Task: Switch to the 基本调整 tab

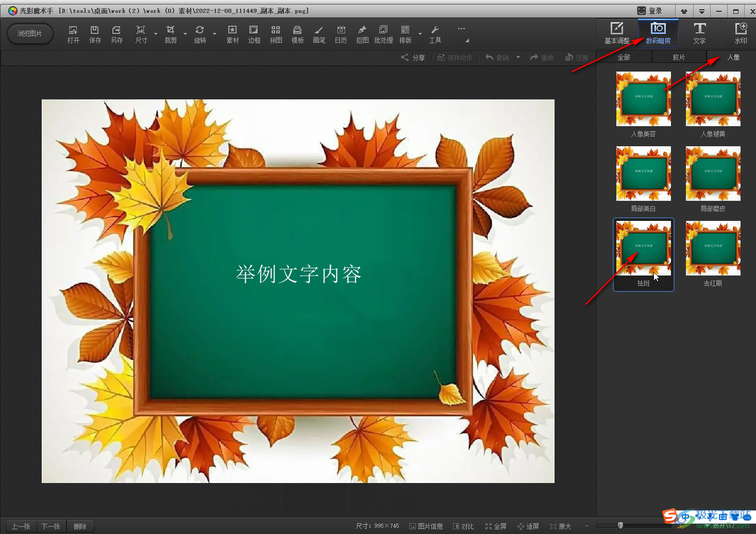Action: tap(617, 33)
